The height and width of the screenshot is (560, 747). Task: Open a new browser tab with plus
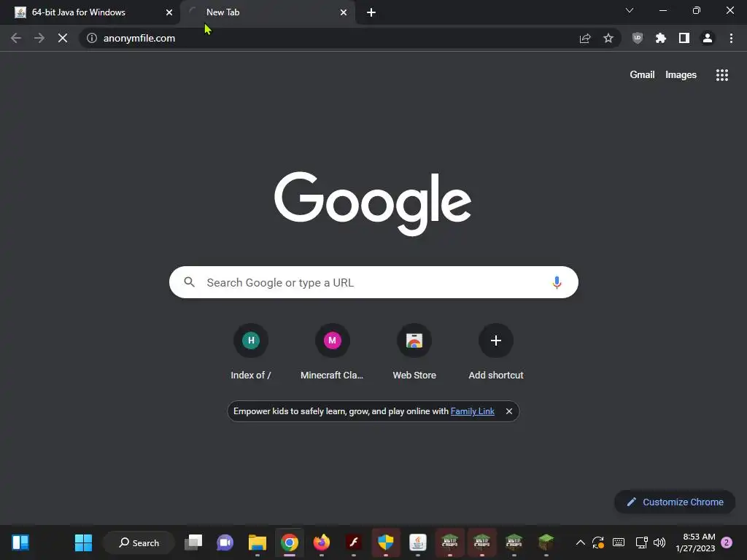tap(371, 12)
